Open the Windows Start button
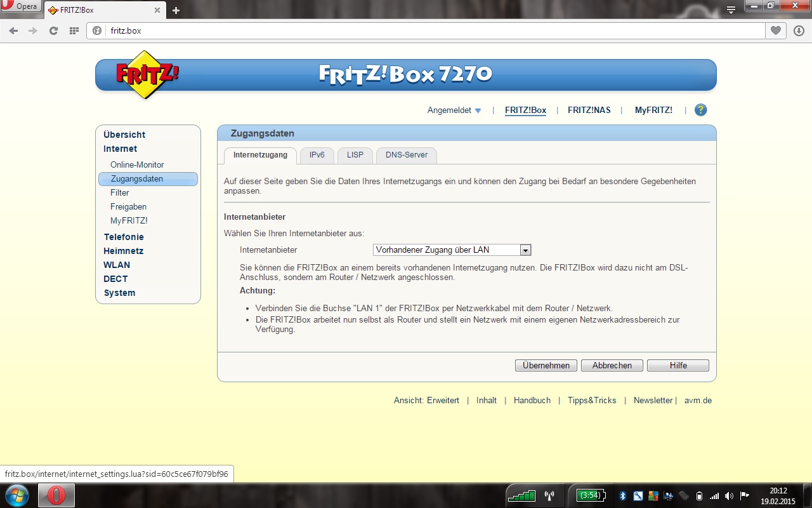 [17, 495]
